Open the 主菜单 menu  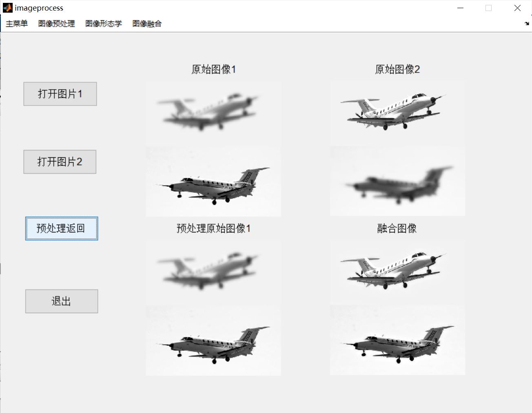point(17,23)
